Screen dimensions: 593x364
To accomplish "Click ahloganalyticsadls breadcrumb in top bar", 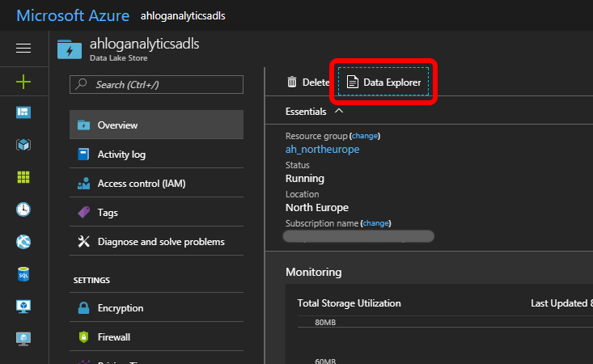I will click(x=183, y=16).
